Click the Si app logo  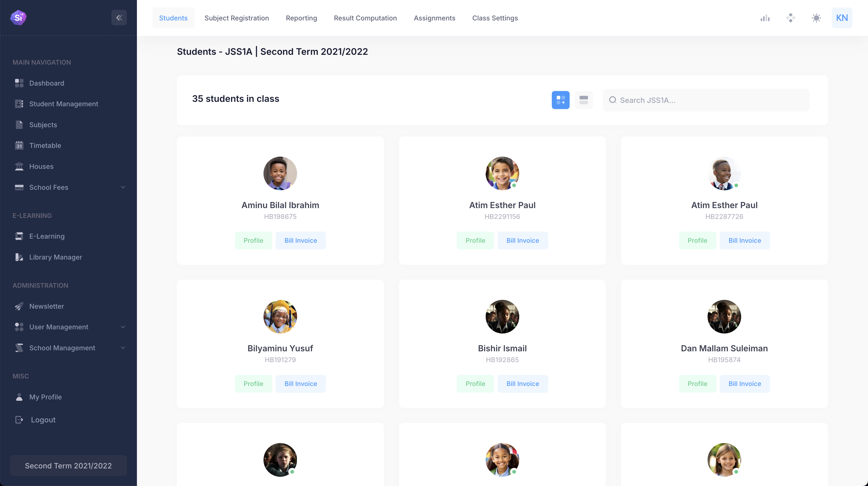coord(18,18)
